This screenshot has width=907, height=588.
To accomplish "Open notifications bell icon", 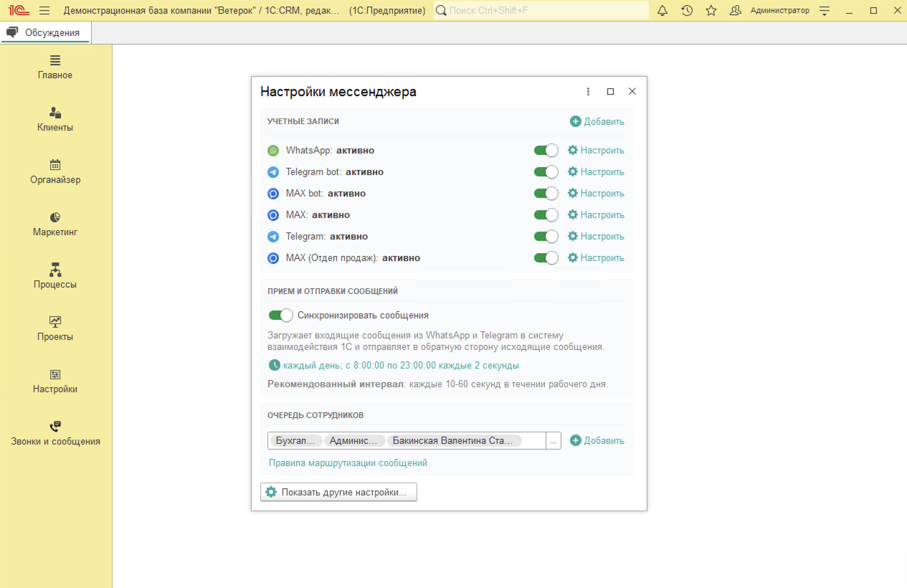I will pyautogui.click(x=663, y=11).
